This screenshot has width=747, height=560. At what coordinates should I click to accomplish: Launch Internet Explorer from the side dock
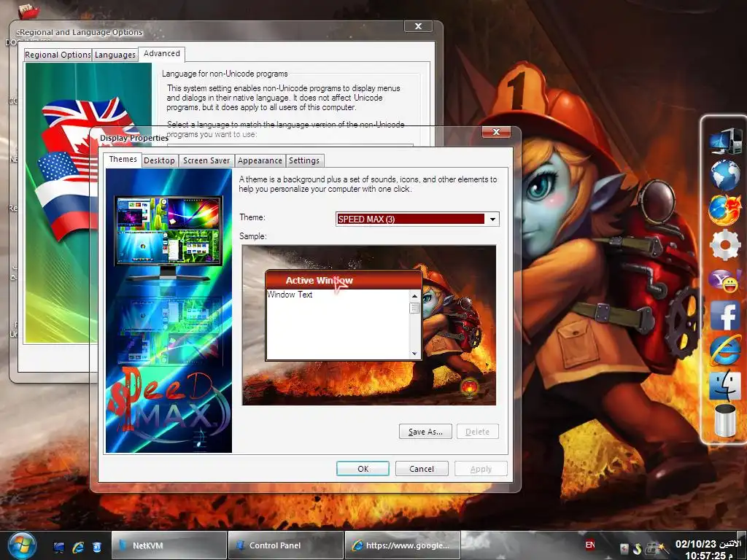click(725, 351)
